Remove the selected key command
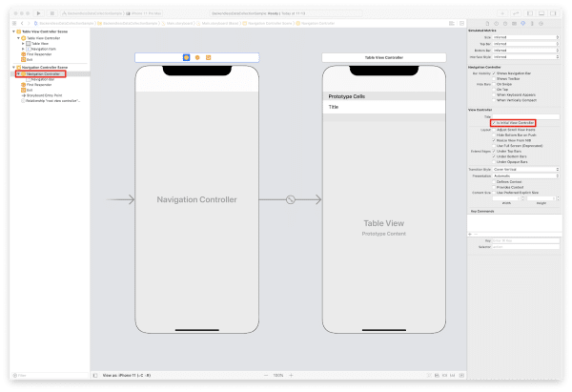 [476, 234]
